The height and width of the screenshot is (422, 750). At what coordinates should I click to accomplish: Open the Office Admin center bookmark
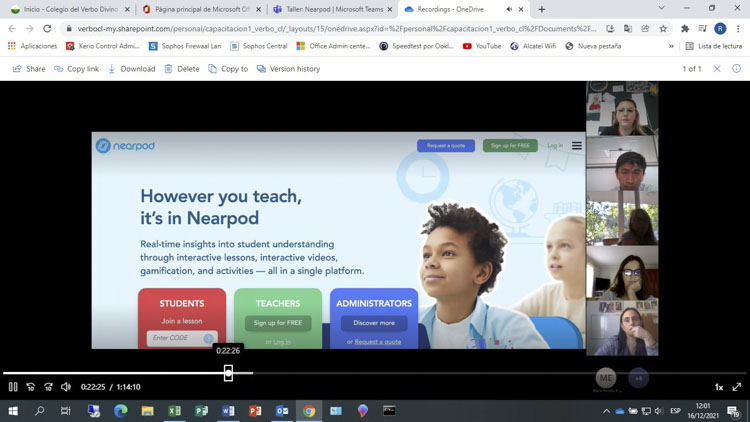pos(333,46)
